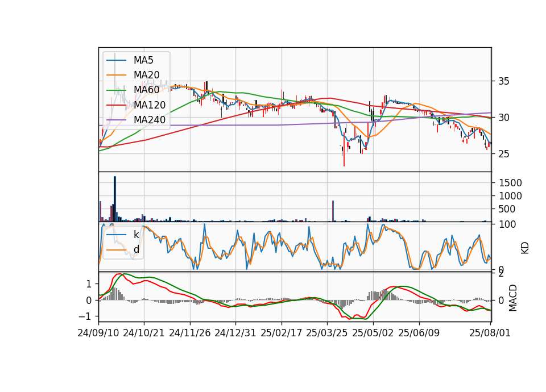Screen dimensions: 546x392
Task: Click the MA60 legend label
Action: click(x=146, y=90)
